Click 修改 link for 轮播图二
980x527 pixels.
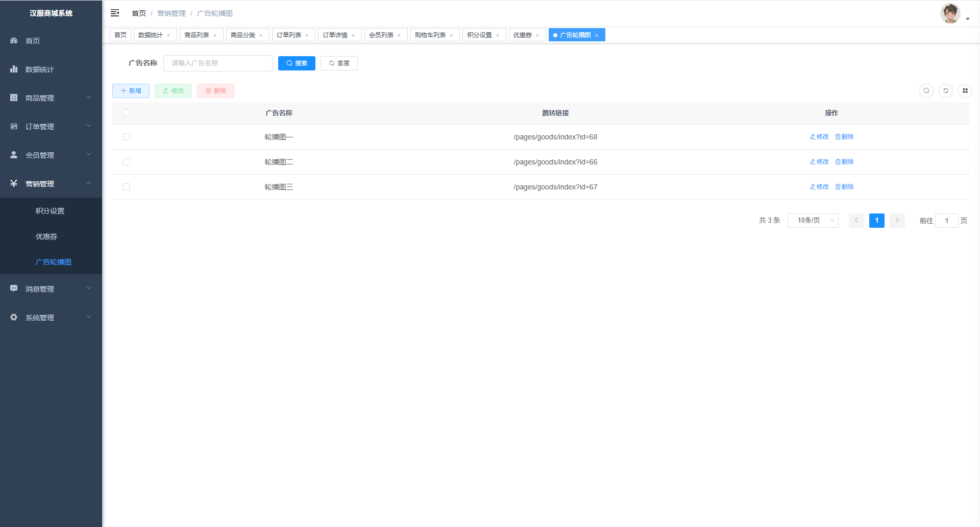(819, 162)
